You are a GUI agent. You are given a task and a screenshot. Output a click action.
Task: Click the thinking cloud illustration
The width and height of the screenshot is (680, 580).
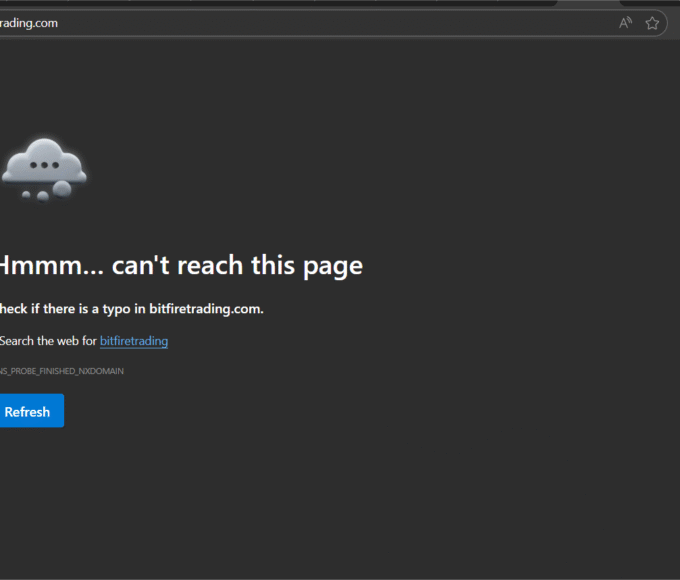tap(43, 167)
